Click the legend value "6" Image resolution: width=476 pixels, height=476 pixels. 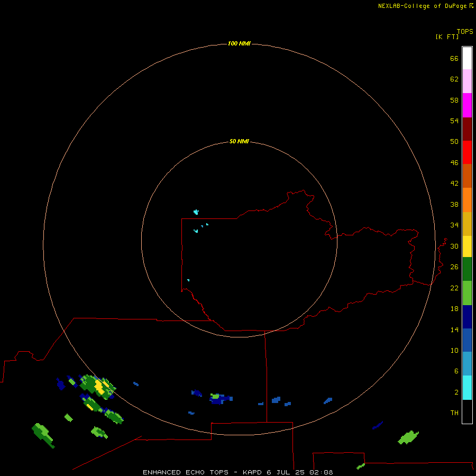click(x=456, y=371)
